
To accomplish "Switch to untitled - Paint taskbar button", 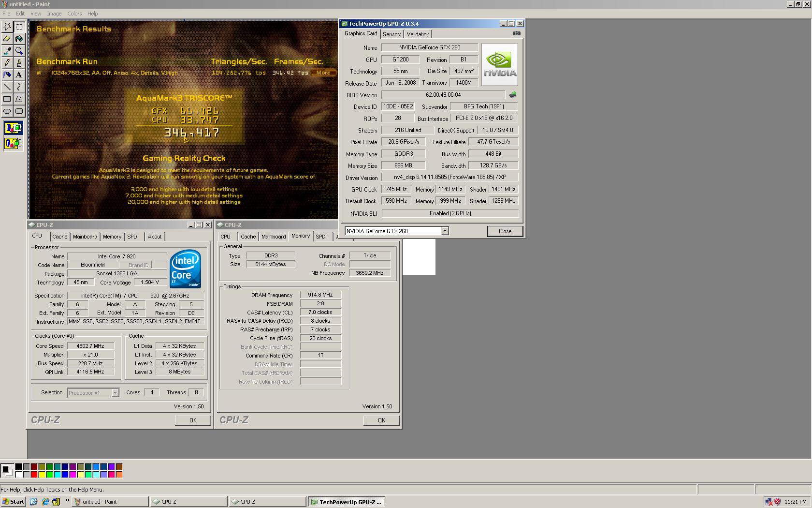I will (110, 502).
